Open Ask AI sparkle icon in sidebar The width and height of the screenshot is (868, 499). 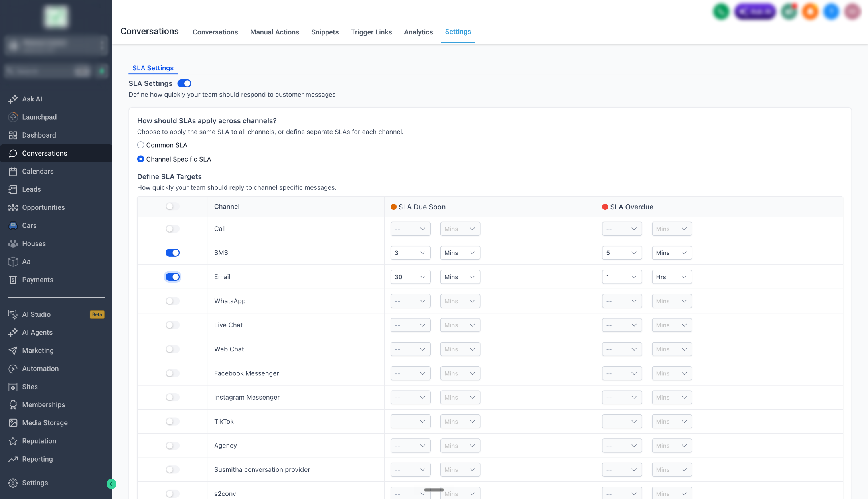click(x=13, y=99)
